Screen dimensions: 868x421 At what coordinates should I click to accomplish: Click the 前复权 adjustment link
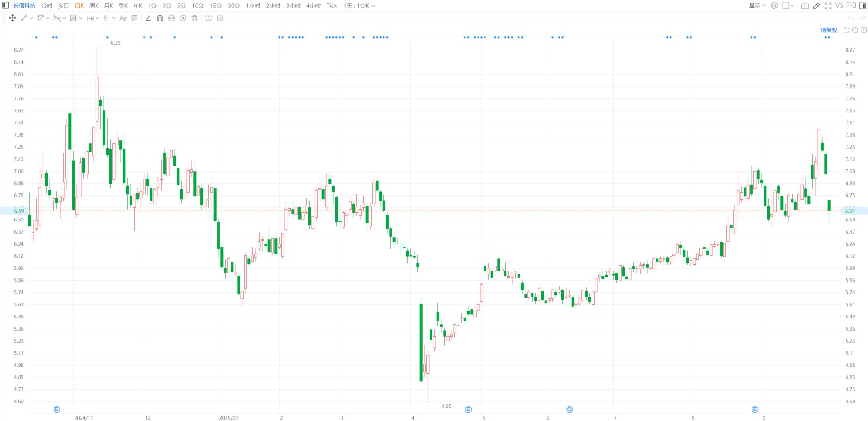pyautogui.click(x=828, y=30)
